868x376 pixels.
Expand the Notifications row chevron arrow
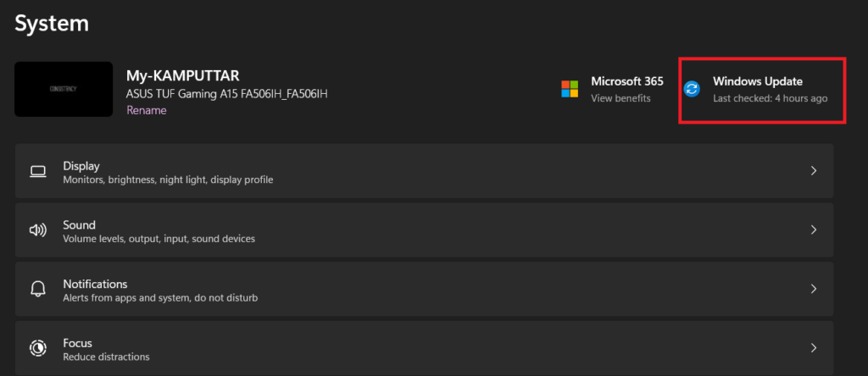pos(813,289)
